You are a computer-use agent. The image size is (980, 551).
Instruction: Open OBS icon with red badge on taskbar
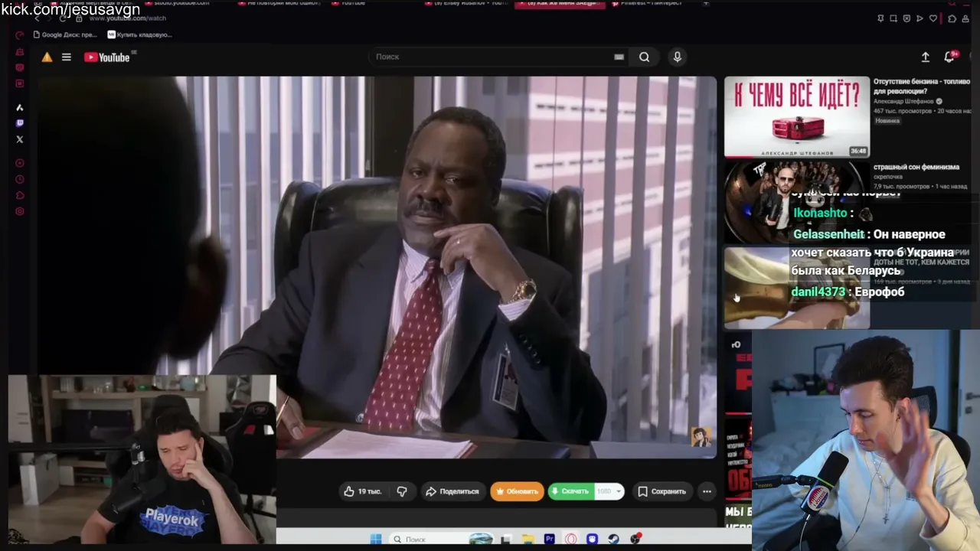coord(635,539)
